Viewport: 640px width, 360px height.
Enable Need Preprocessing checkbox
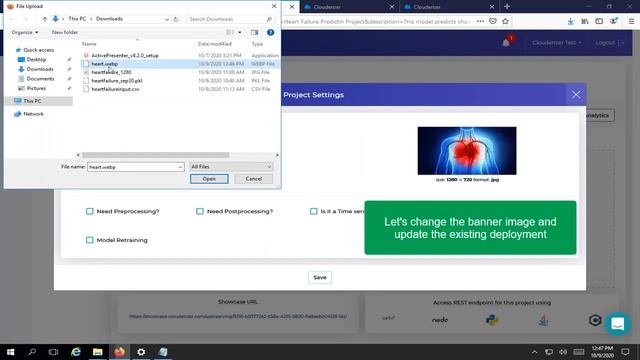pyautogui.click(x=90, y=211)
